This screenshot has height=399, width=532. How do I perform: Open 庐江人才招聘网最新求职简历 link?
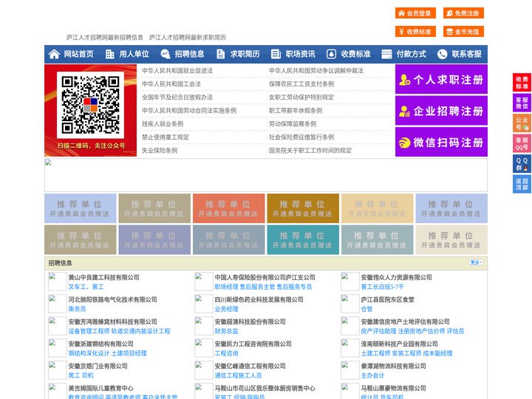(x=188, y=38)
